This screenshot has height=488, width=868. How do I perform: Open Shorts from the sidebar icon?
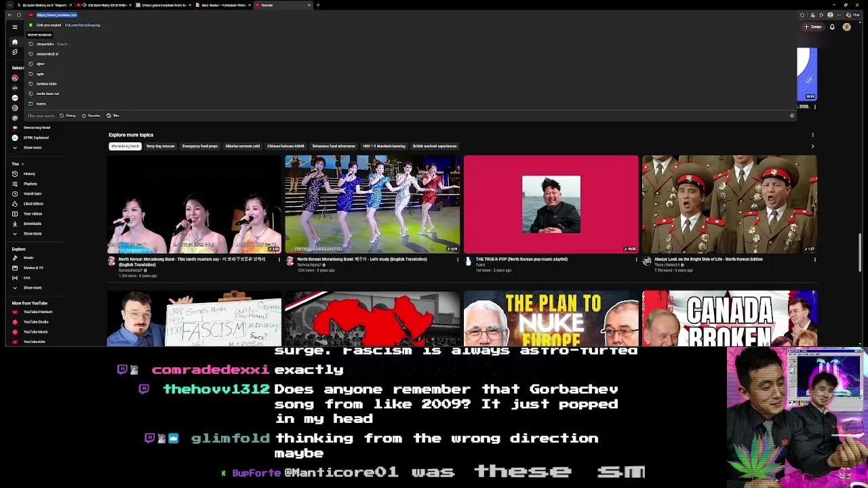[15, 52]
